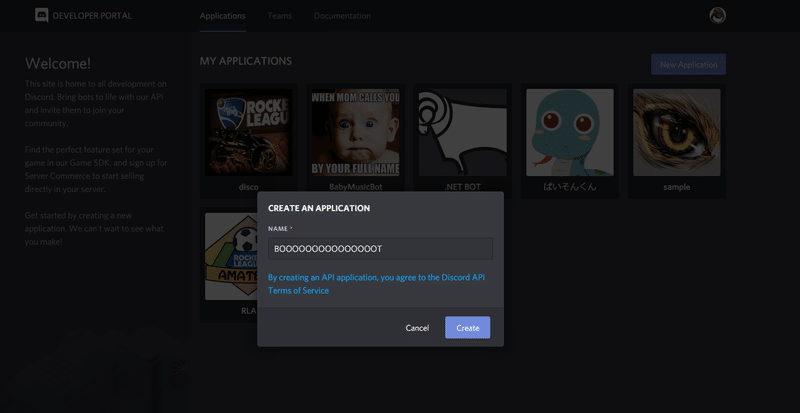Click Create to make the application
The height and width of the screenshot is (413, 800).
point(467,328)
